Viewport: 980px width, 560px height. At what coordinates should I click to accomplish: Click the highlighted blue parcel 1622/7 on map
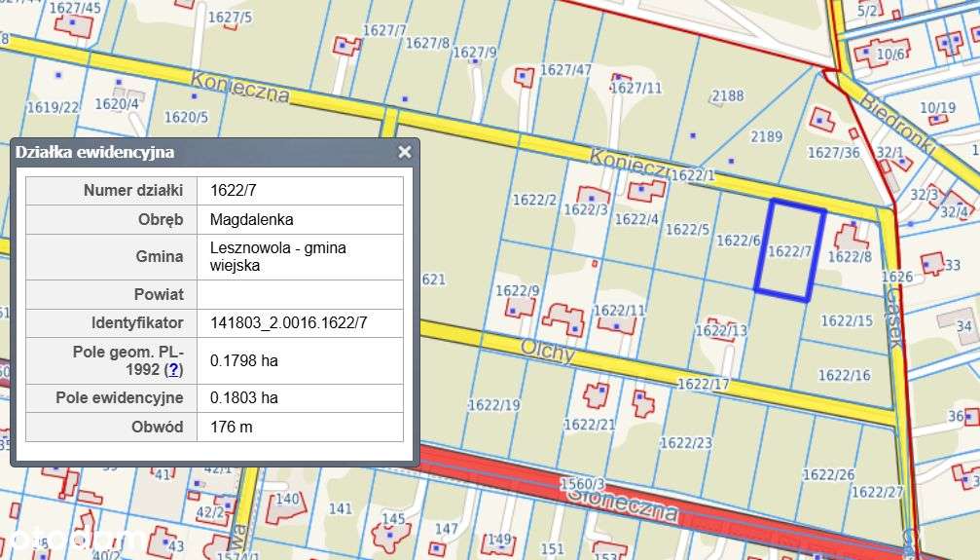[790, 251]
